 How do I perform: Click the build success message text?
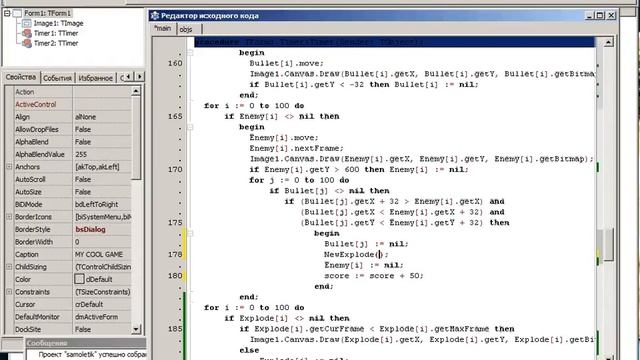[92, 354]
